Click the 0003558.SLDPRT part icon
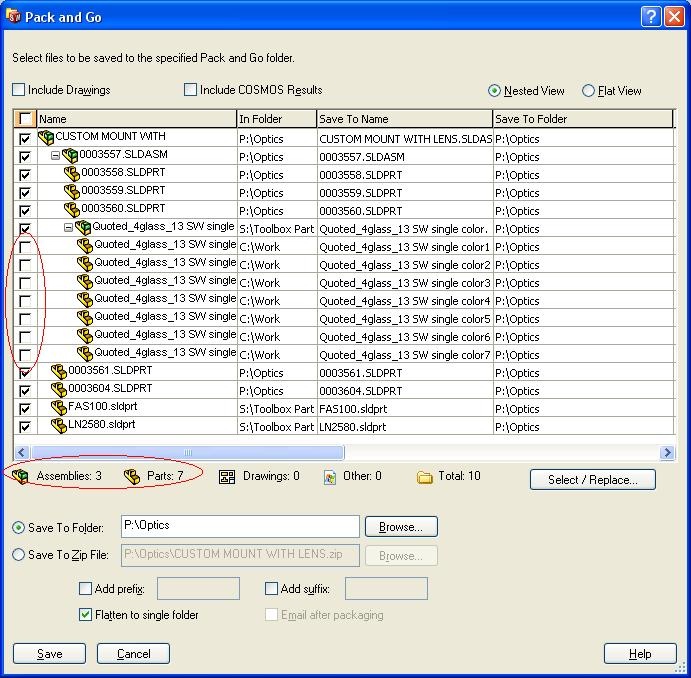 pos(72,174)
